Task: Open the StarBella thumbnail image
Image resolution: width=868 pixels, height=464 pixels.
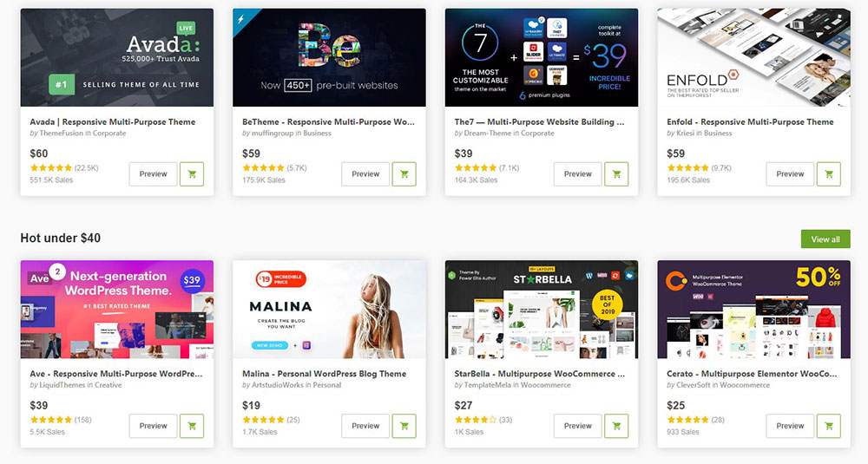Action: click(x=542, y=309)
